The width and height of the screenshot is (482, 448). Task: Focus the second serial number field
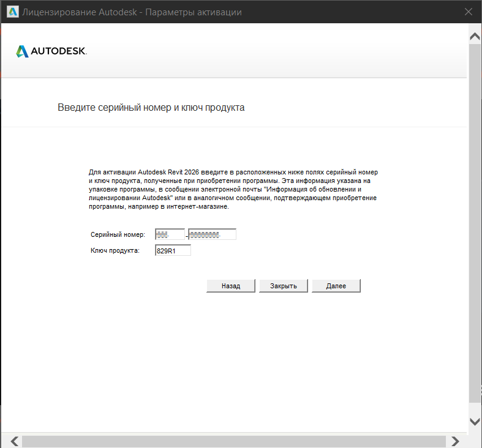pos(212,234)
